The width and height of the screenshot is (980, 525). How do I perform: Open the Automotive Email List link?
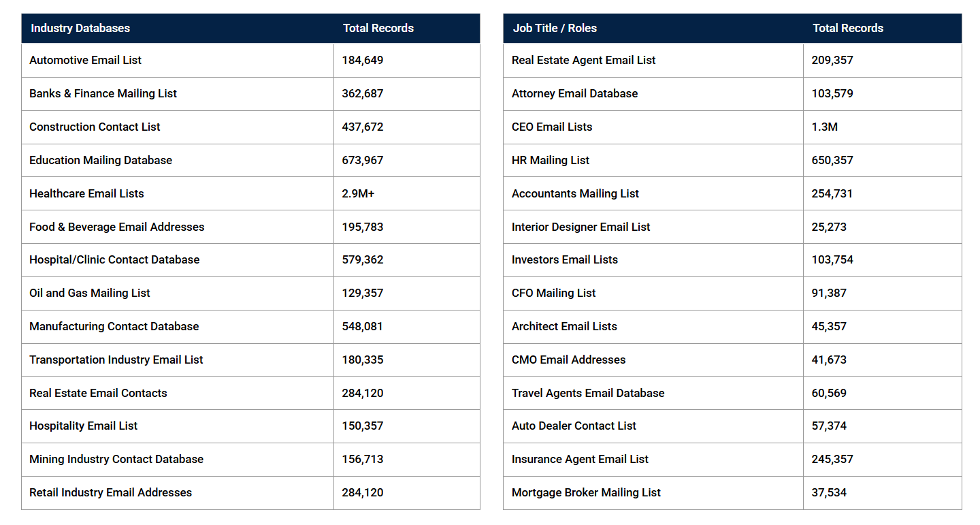tap(85, 60)
